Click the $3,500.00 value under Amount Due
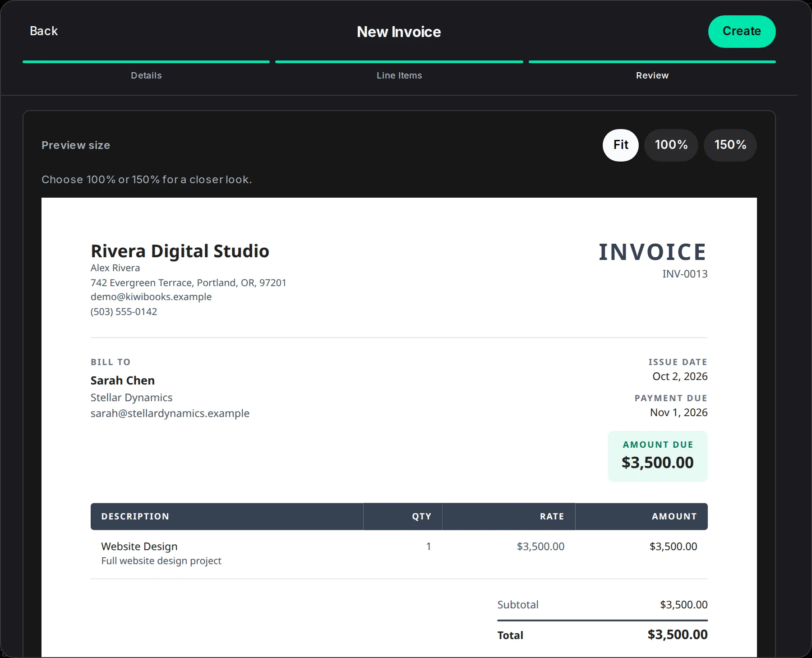 click(658, 463)
